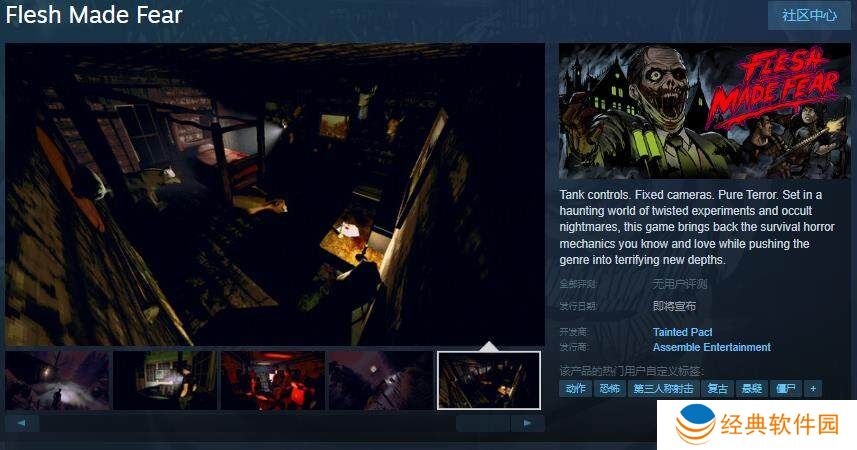Open the Tainted Pact developer link
Viewport: 857px width, 450px height.
coord(682,332)
